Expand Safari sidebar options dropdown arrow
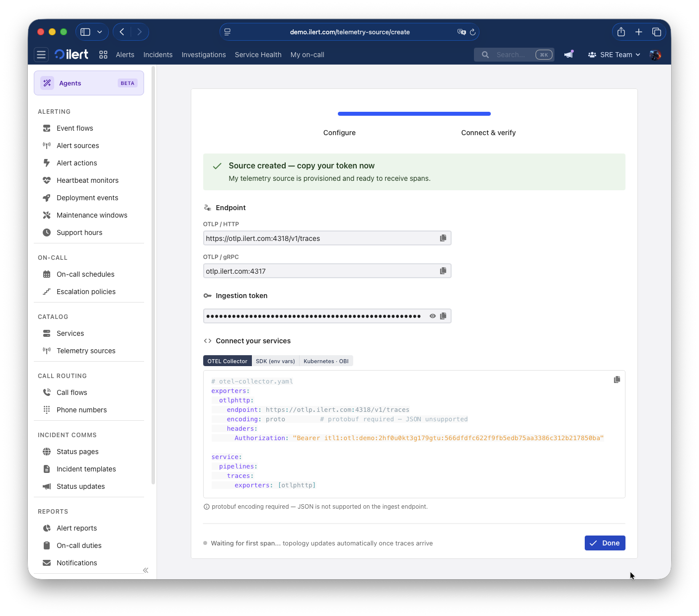Image resolution: width=699 pixels, height=616 pixels. click(100, 32)
